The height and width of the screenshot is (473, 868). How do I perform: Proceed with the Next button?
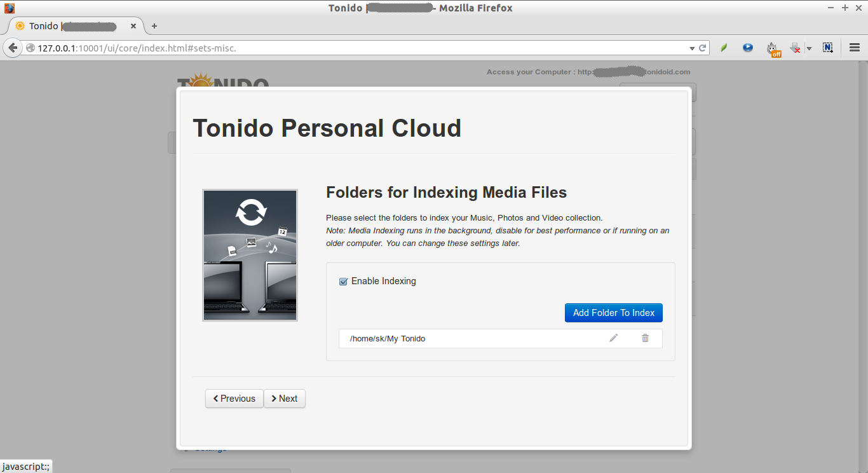pos(285,399)
